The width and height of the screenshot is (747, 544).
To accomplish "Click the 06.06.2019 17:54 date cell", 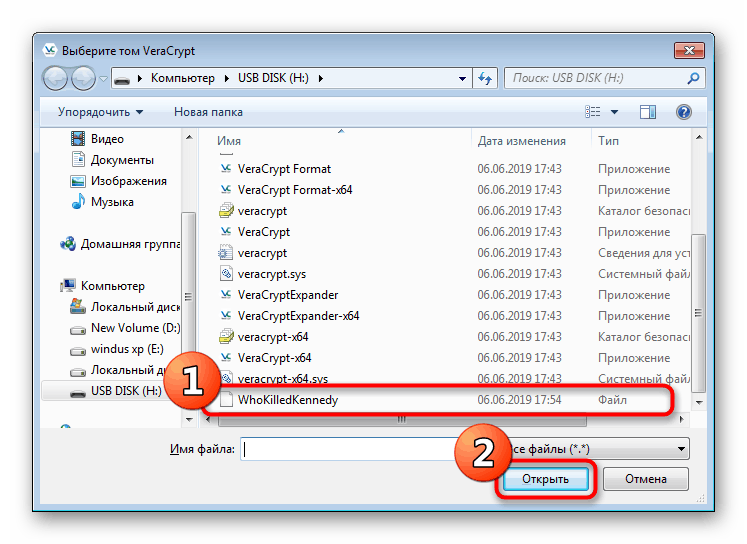I will tap(519, 400).
